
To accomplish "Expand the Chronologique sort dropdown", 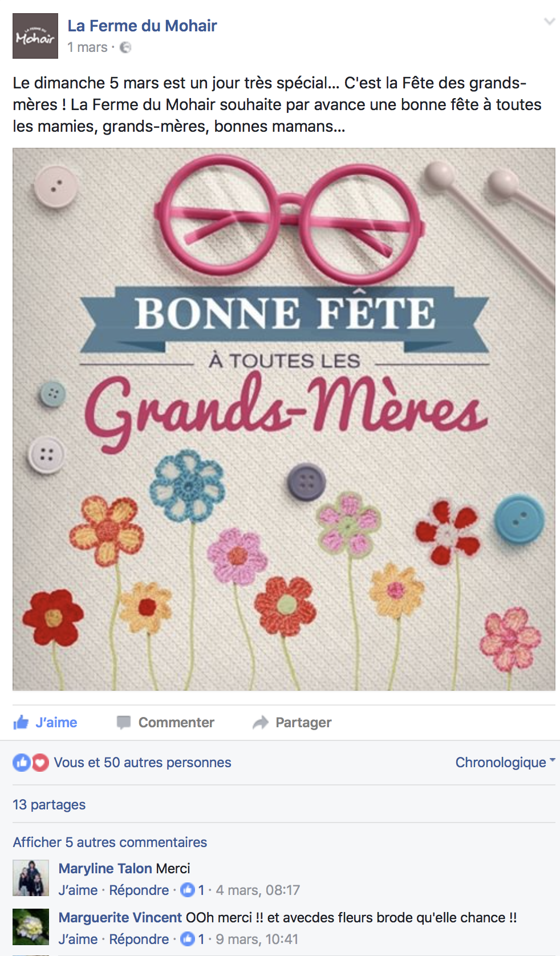I will tap(505, 763).
